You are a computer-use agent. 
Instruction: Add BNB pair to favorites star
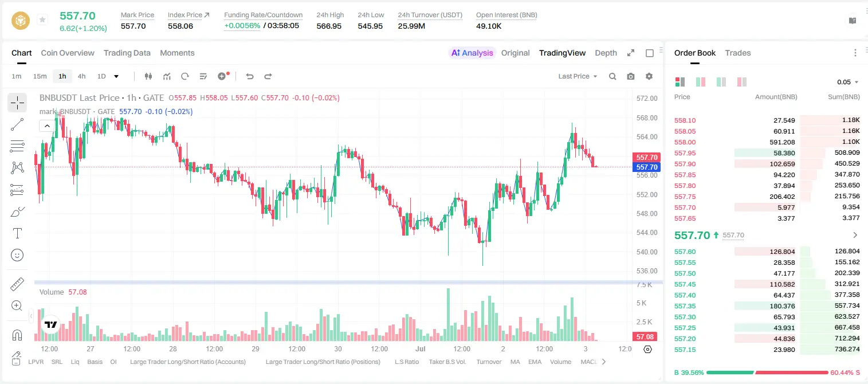pyautogui.click(x=42, y=20)
